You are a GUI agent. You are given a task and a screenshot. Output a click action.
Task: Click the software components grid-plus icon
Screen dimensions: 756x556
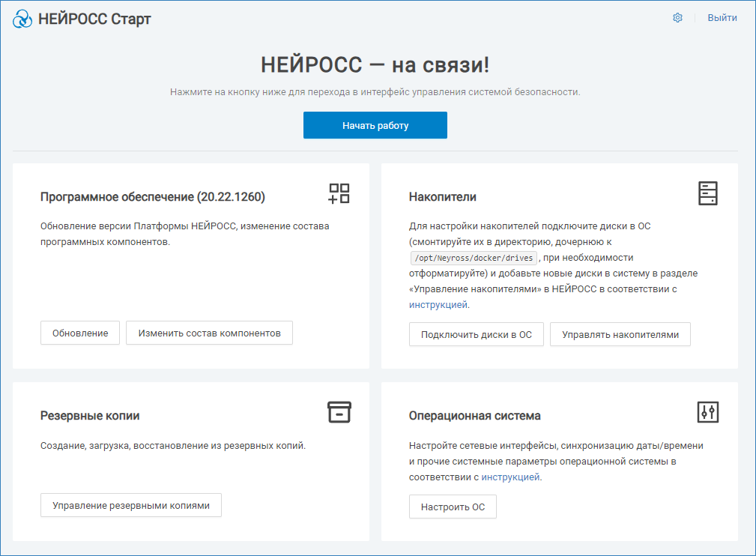[339, 193]
